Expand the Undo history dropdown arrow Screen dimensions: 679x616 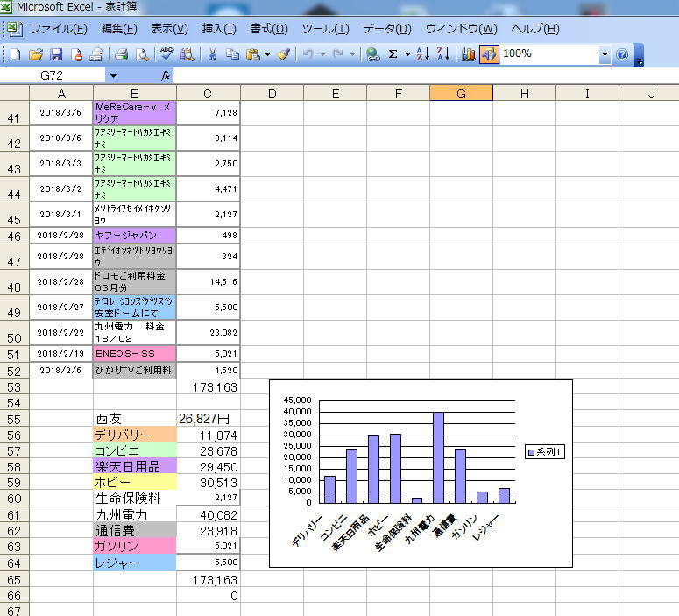tap(322, 54)
